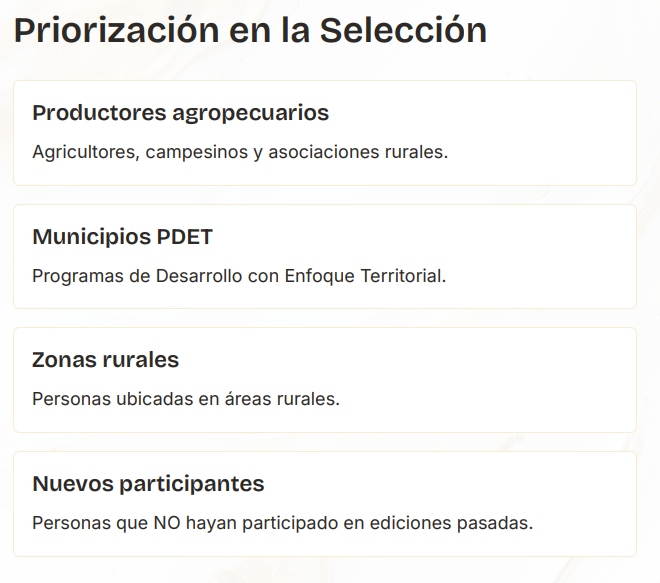The width and height of the screenshot is (660, 583).
Task: Click the word "campesinos" in first card
Action: 192,153
